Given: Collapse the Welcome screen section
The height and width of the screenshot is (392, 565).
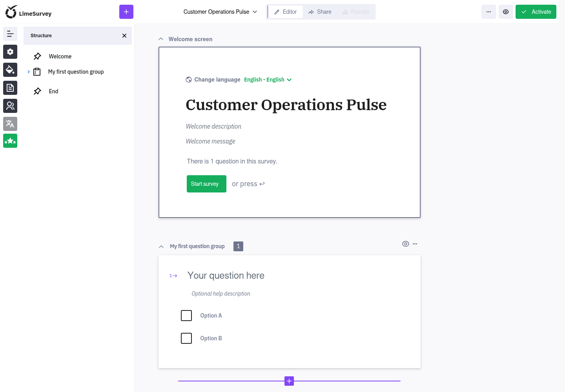Looking at the screenshot, I should (x=161, y=39).
